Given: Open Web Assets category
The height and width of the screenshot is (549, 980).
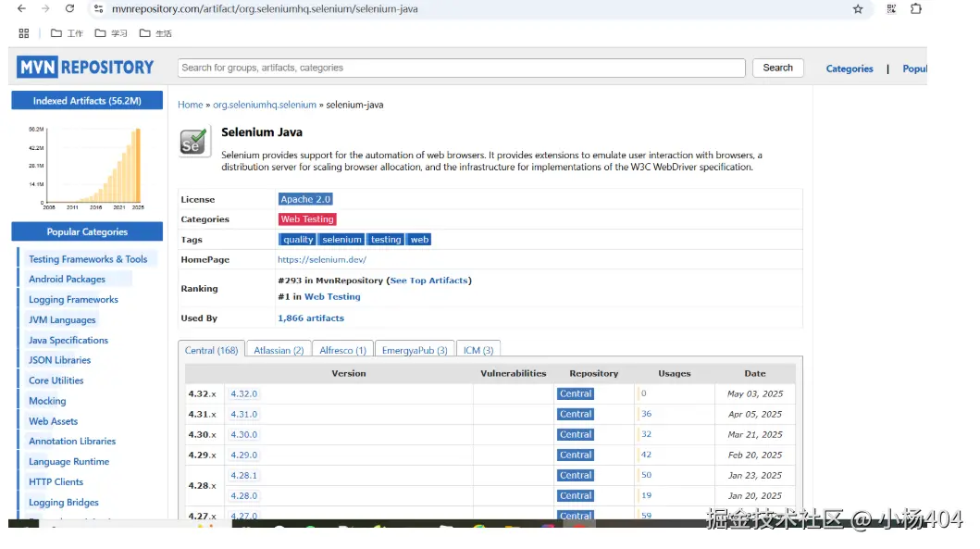Looking at the screenshot, I should 53,421.
